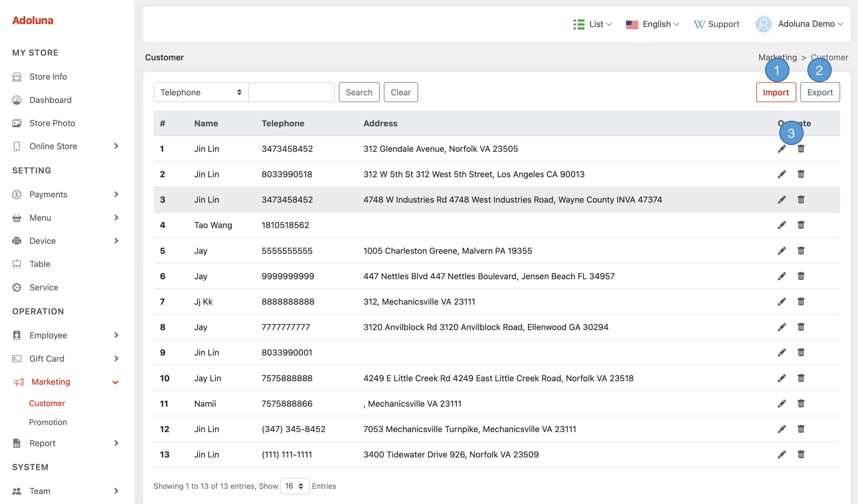This screenshot has width=858, height=504.
Task: Edit customer with phone 8033990001
Action: [x=782, y=353]
